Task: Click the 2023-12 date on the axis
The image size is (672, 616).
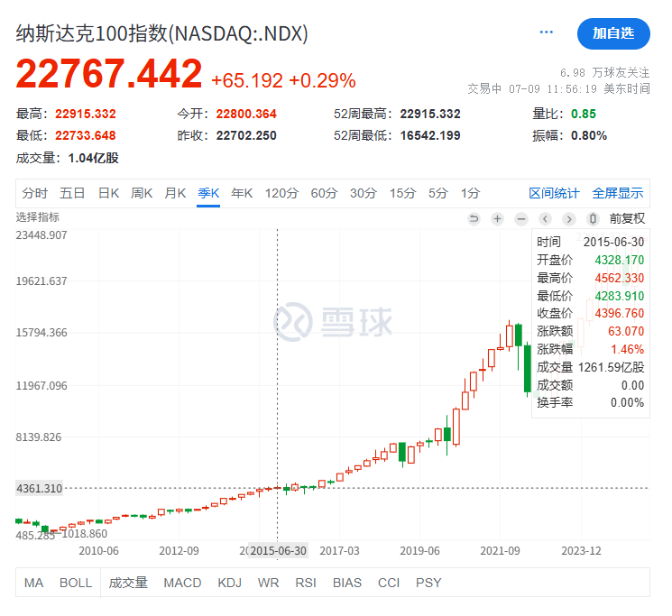Action: point(581,551)
